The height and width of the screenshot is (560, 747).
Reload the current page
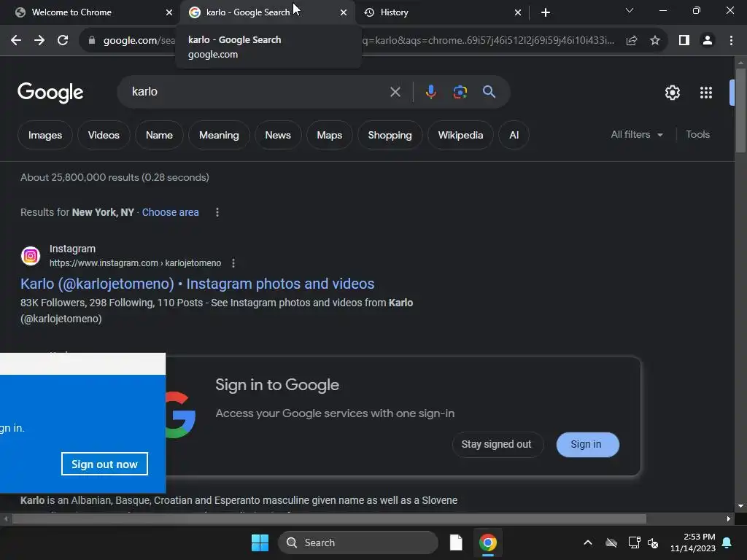(x=63, y=41)
